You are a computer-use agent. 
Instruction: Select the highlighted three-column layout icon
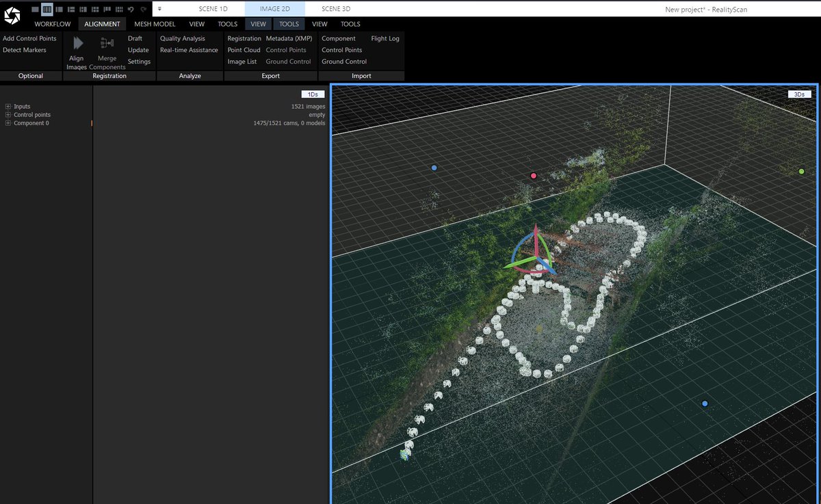click(x=47, y=9)
